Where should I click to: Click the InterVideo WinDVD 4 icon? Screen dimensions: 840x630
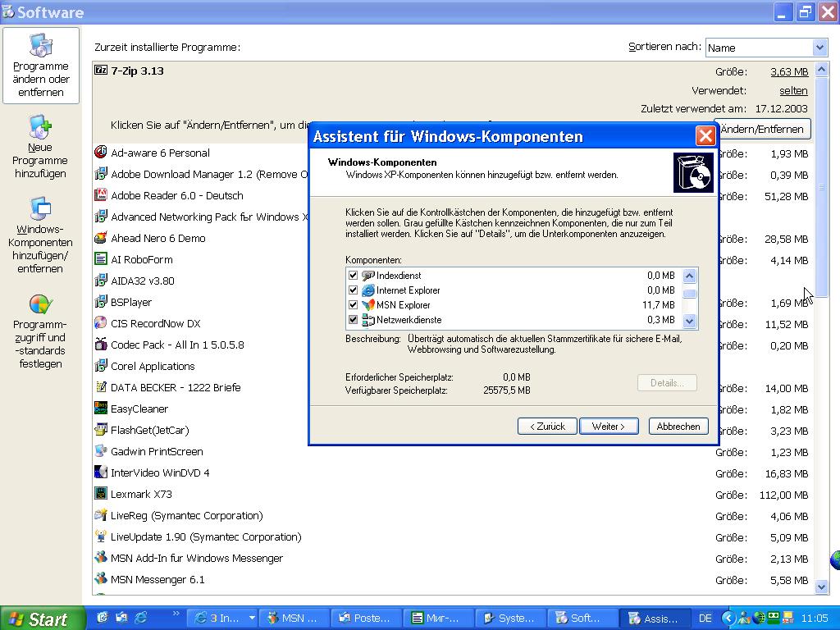(x=101, y=472)
